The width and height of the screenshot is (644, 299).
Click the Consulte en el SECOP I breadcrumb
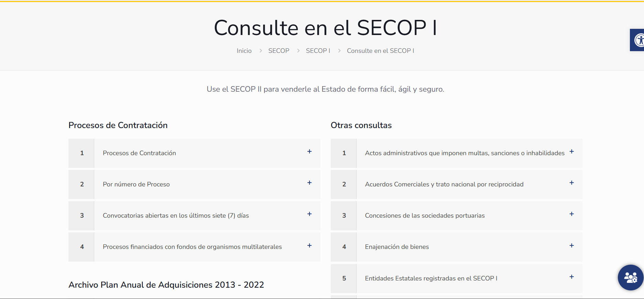(381, 51)
